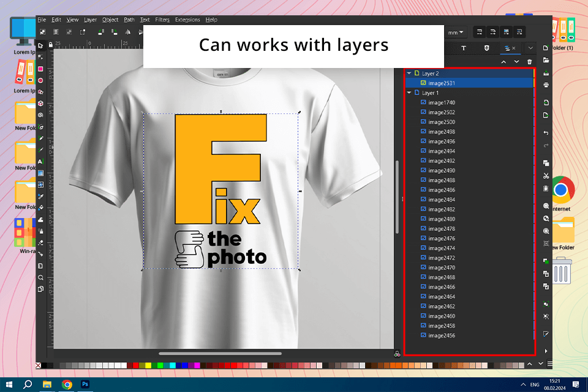Select image2531 in layers list
Screen dimensions: 588x392
coord(470,83)
